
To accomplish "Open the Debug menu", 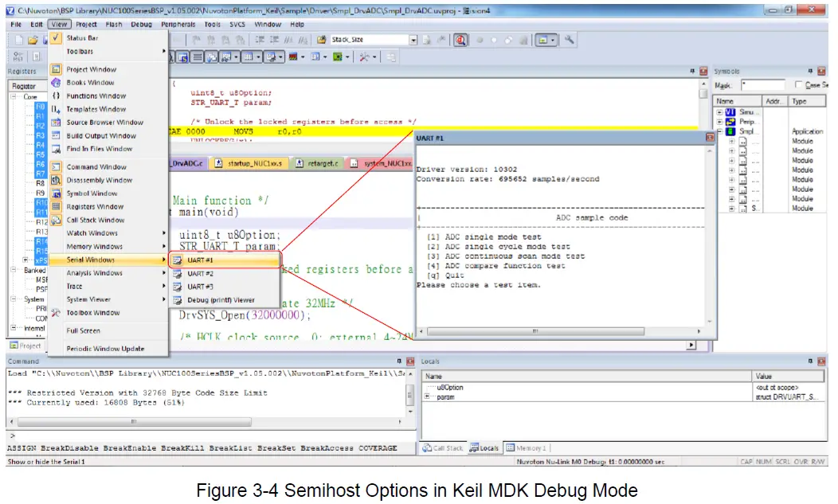I will 141,25.
